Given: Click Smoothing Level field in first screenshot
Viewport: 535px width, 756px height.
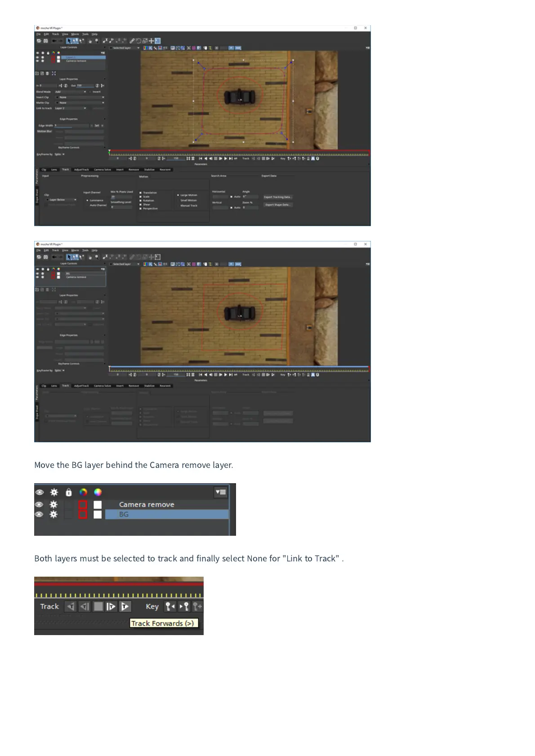Looking at the screenshot, I should [x=121, y=207].
